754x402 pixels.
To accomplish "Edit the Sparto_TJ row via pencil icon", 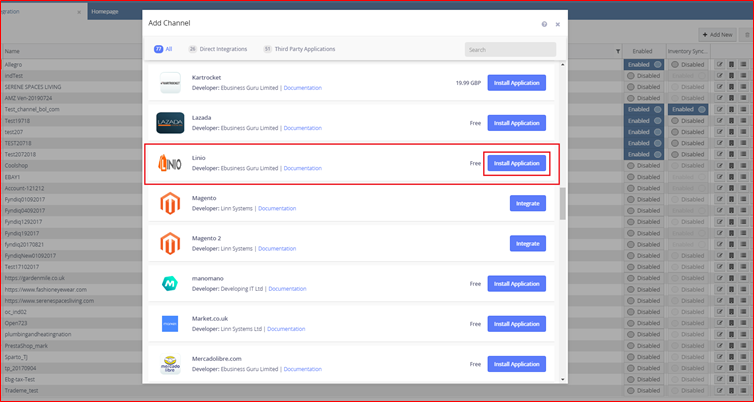I will point(720,357).
